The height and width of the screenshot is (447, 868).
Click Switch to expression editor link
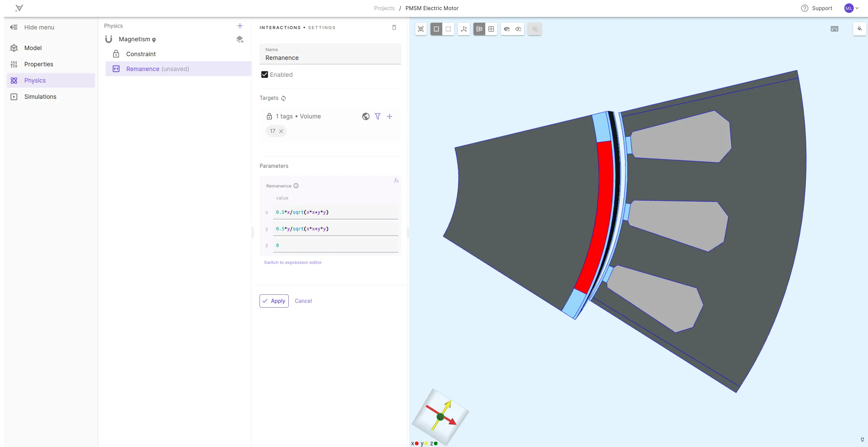[293, 263]
